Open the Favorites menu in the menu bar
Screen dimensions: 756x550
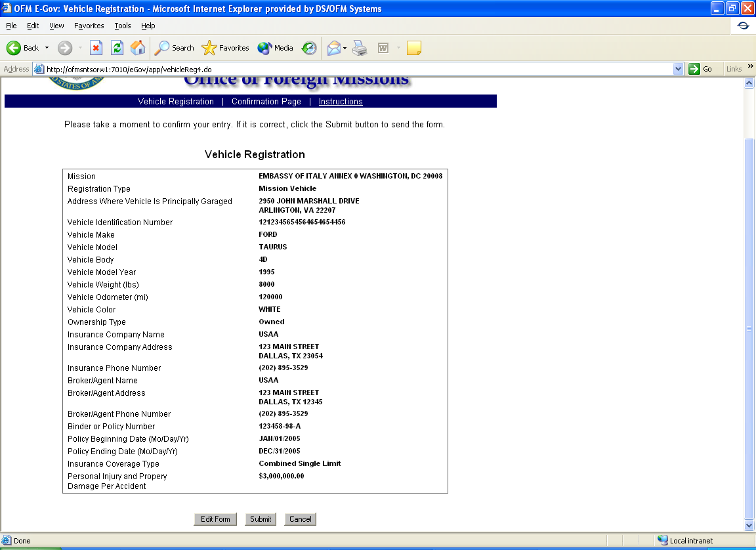point(89,26)
